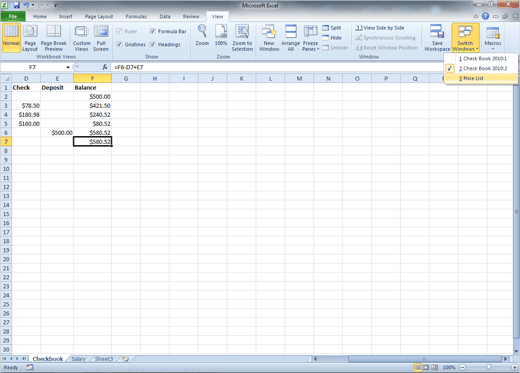Expand the Freeze Panes dropdown
Screen dimensions: 520x373
(x=311, y=38)
